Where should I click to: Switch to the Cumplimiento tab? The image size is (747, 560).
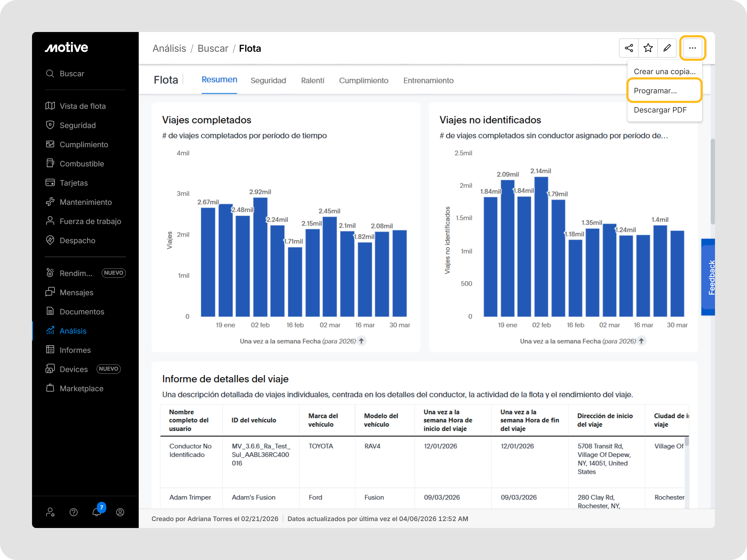tap(363, 80)
